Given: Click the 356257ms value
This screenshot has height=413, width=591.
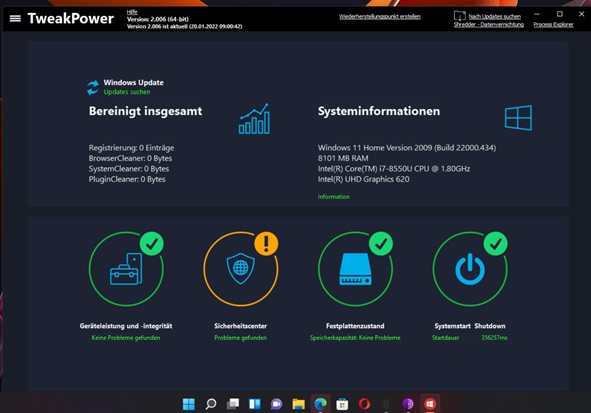Looking at the screenshot, I should click(x=494, y=338).
